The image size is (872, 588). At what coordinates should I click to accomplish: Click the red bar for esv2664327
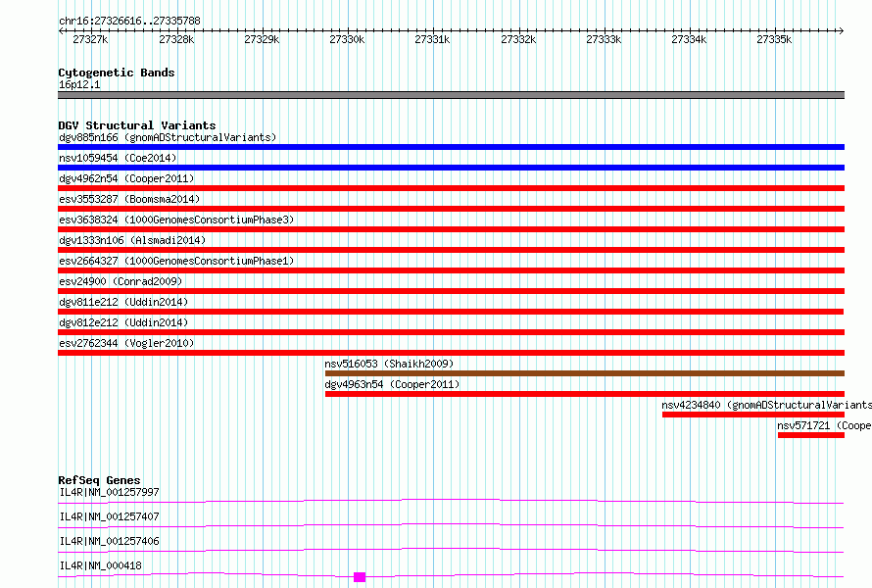click(x=451, y=270)
